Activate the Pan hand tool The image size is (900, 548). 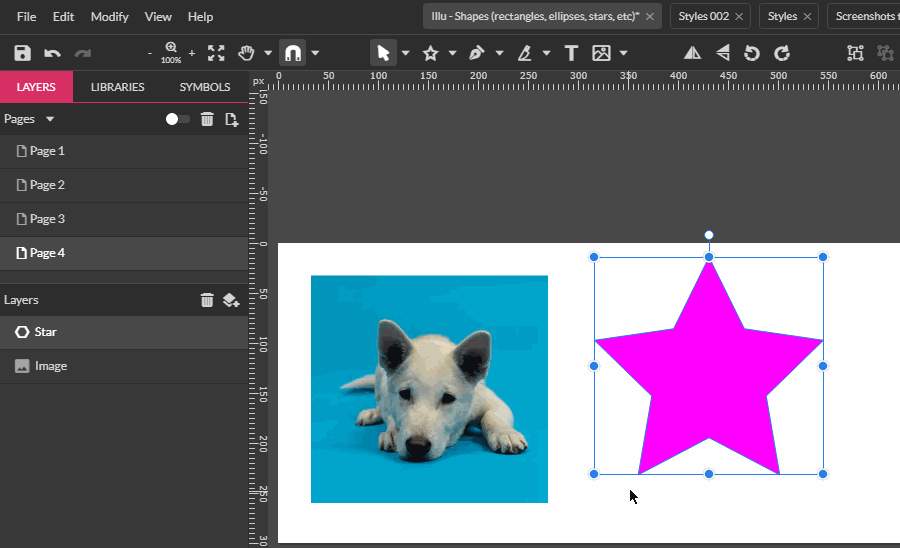coord(246,53)
